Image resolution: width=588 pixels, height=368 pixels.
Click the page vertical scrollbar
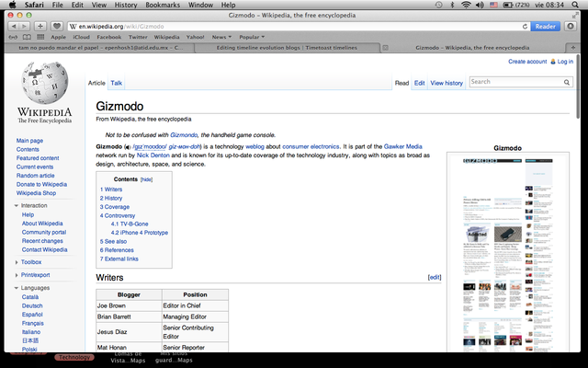tap(578, 87)
